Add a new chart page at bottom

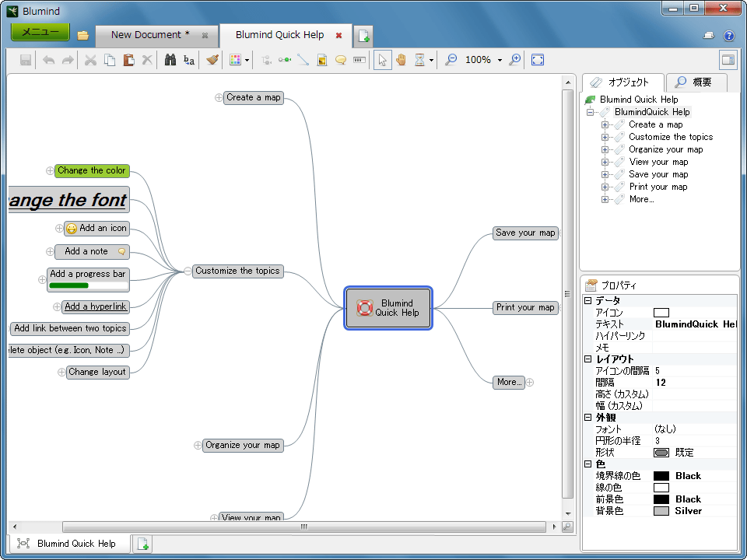(x=143, y=544)
